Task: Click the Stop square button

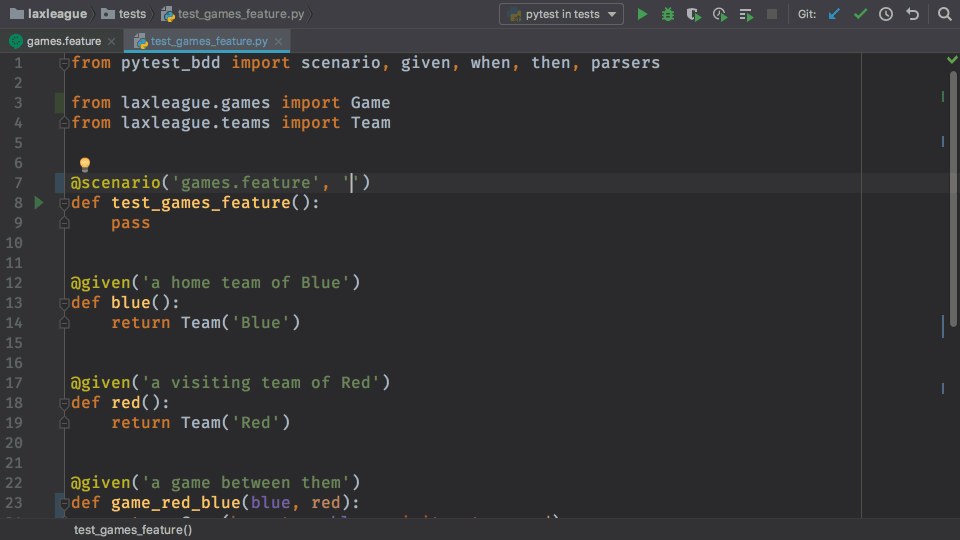Action: click(x=771, y=14)
